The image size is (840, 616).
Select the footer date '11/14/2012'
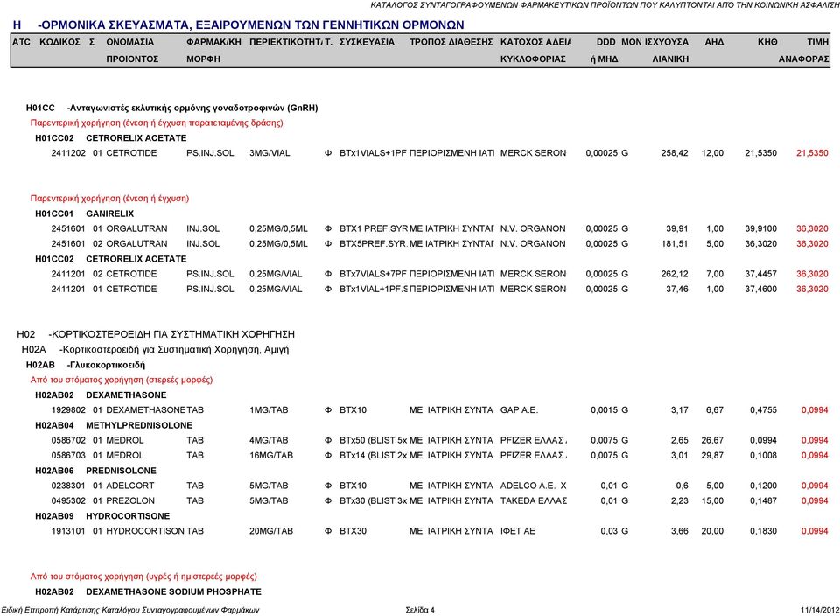click(820, 610)
